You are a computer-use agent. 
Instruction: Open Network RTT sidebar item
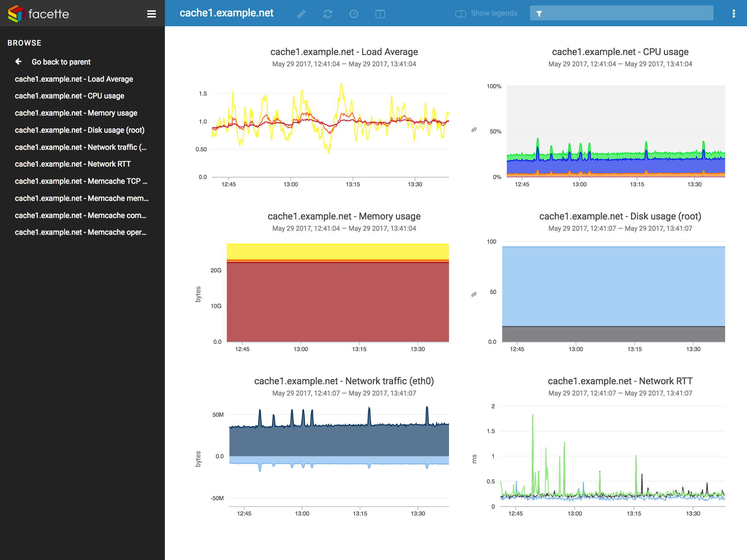tap(73, 164)
